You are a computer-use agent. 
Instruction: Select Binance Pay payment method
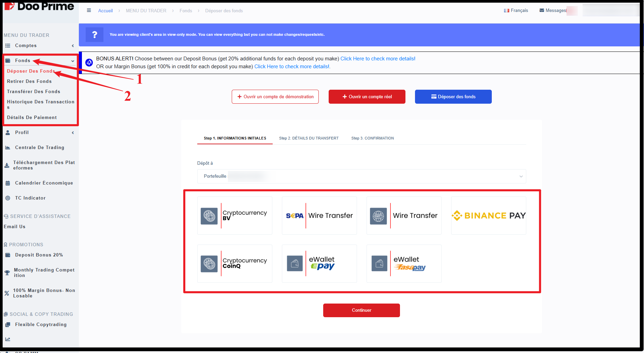pos(489,216)
